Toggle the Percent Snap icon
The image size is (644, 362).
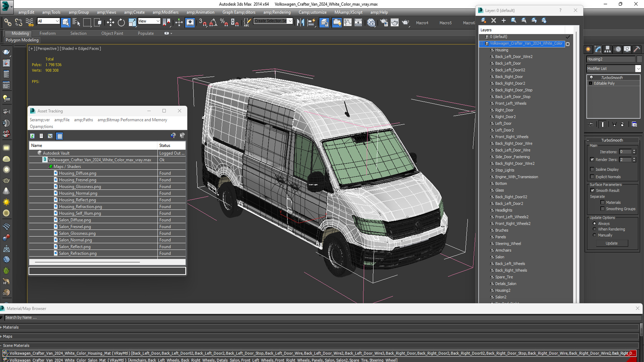[224, 22]
